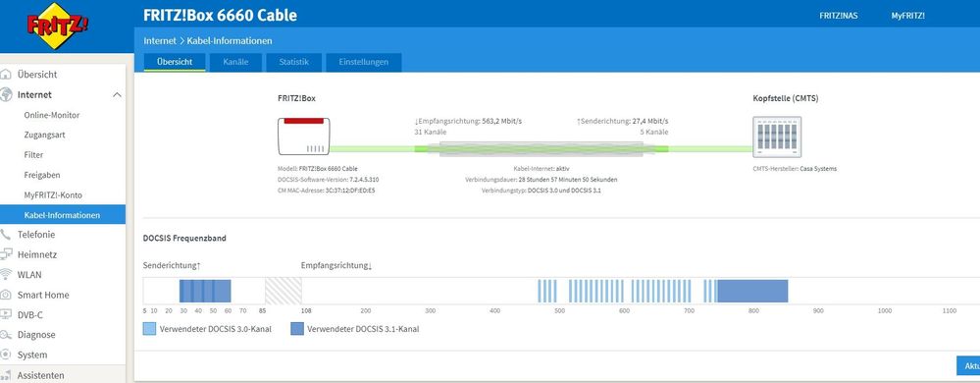This screenshot has height=383, width=980.
Task: Click the hatched area near 85 MHz
Action: click(284, 291)
